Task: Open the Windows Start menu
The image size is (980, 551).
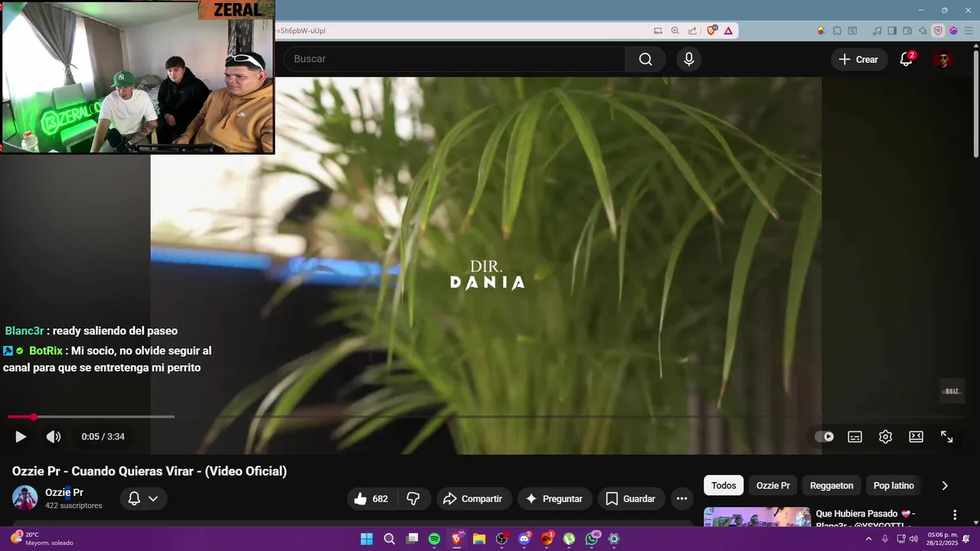Action: tap(367, 539)
